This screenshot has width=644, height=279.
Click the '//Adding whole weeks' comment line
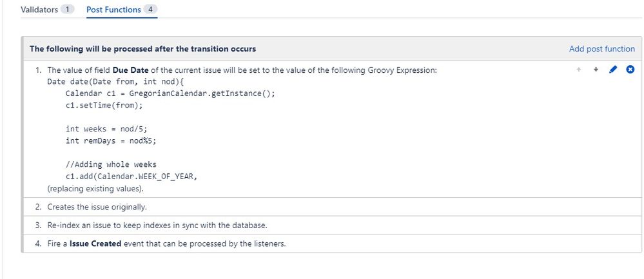coord(111,164)
